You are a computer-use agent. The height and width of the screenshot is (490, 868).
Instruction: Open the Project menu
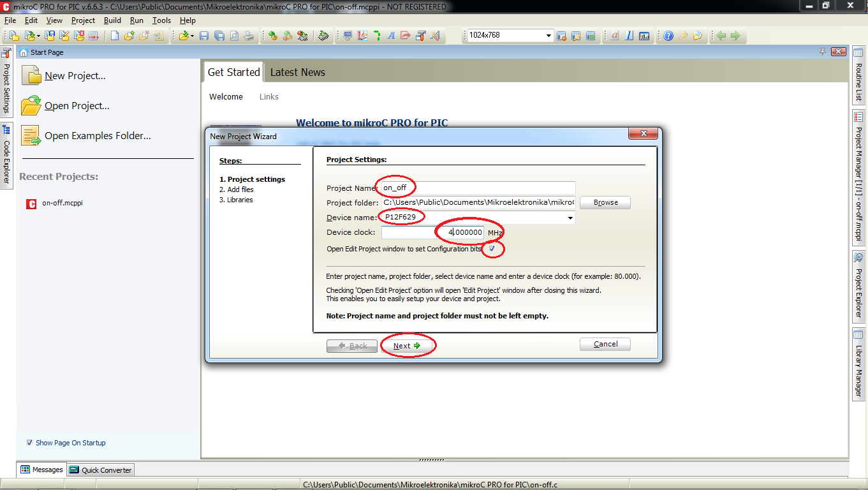point(83,20)
